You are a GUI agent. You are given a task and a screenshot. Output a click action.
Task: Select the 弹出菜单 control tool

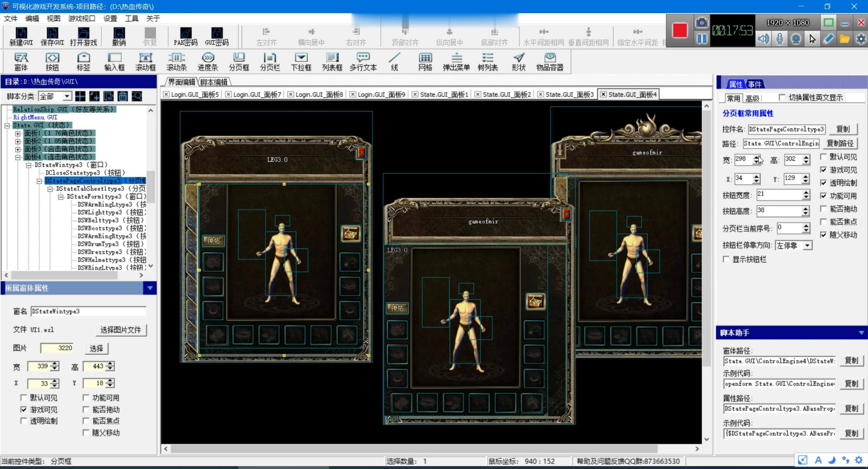pos(456,61)
